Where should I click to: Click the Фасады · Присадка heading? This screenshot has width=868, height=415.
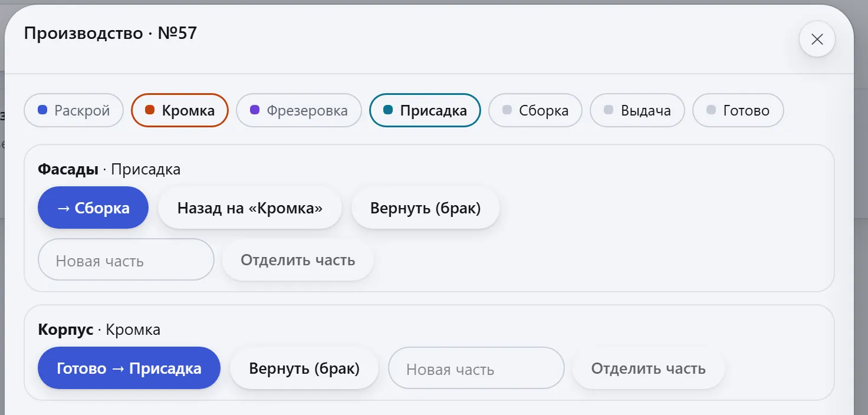tap(109, 169)
